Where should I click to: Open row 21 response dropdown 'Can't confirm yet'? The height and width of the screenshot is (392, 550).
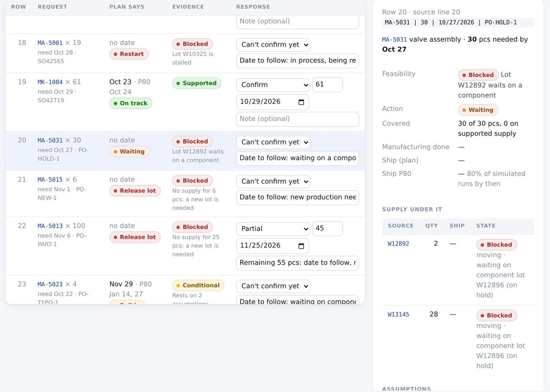click(x=273, y=182)
